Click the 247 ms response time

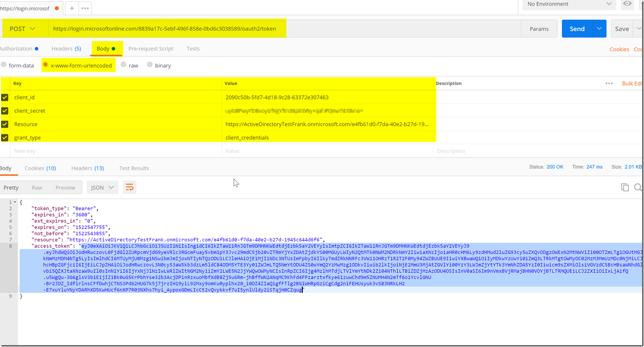point(594,167)
